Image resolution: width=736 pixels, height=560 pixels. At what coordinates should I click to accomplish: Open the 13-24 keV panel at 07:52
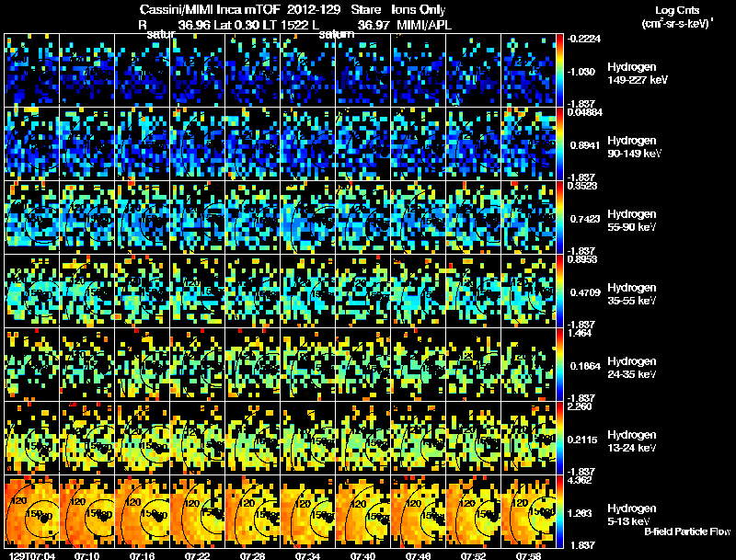pyautogui.click(x=474, y=438)
